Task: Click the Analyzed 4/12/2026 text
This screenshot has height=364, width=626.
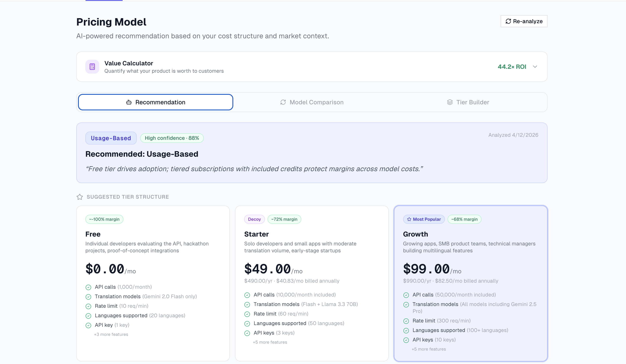Action: [513, 135]
